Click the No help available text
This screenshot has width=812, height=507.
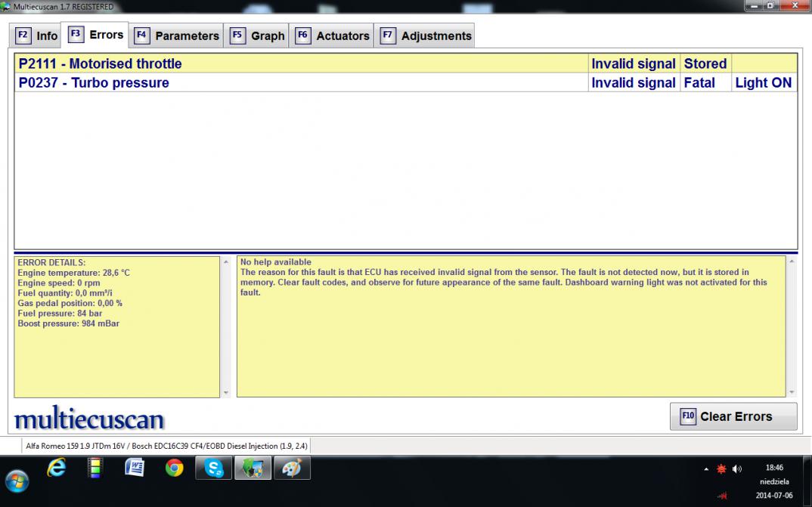click(x=275, y=262)
